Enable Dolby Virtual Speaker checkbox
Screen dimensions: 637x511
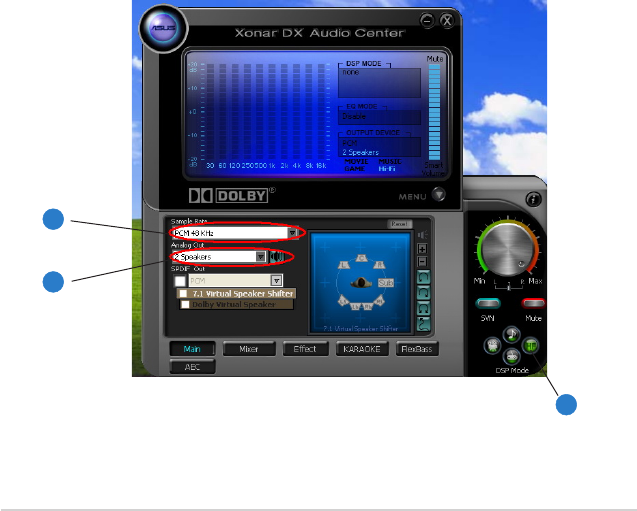pos(185,304)
